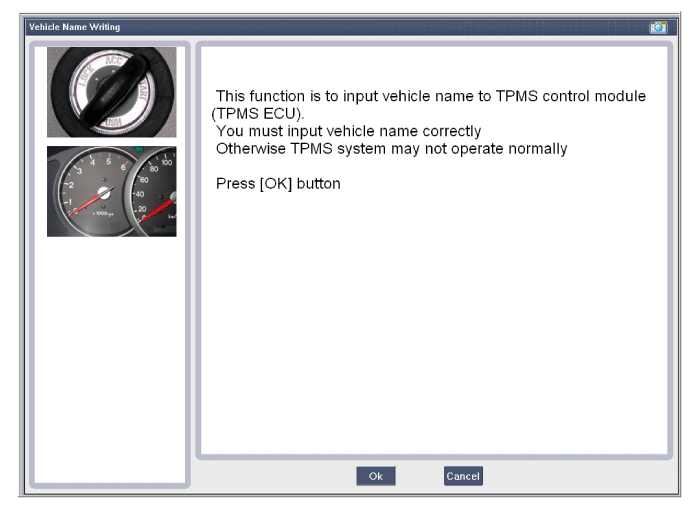Click "You must input vehicle name correctly" text
The width and height of the screenshot is (700, 509).
click(x=348, y=131)
